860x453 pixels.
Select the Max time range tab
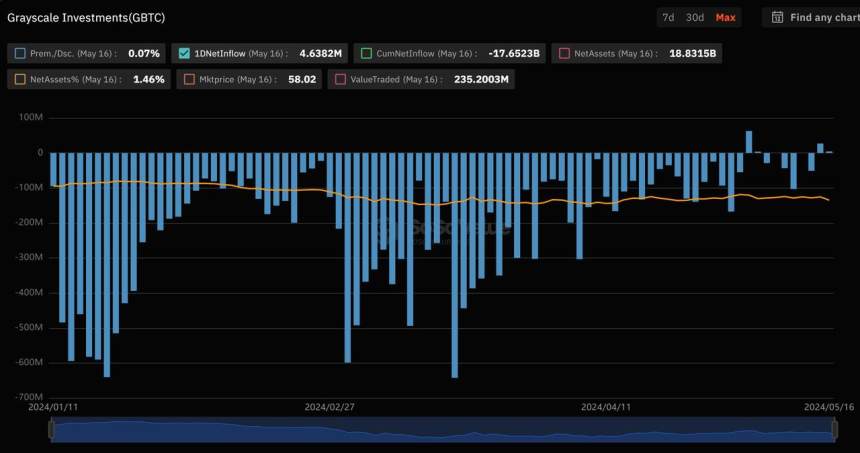point(725,17)
